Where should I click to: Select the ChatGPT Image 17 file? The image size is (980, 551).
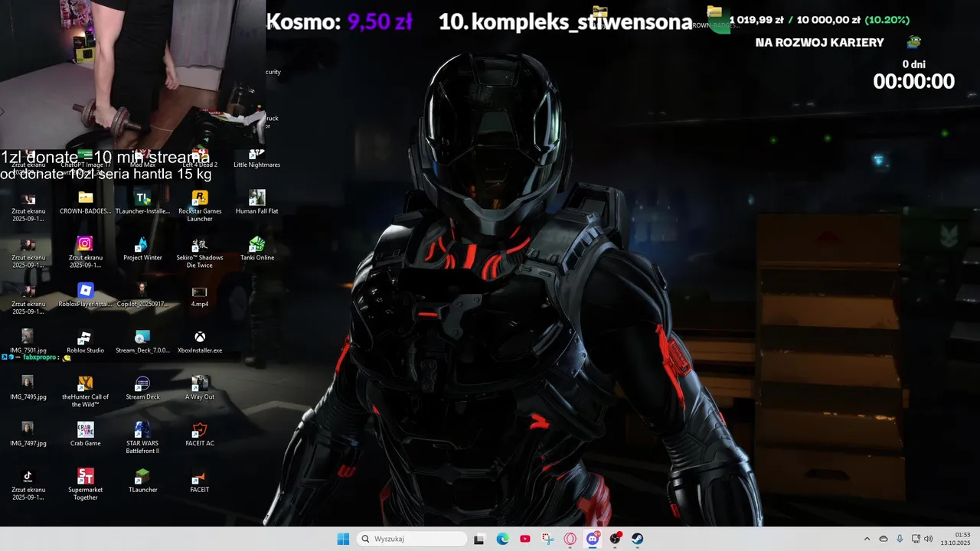[86, 161]
